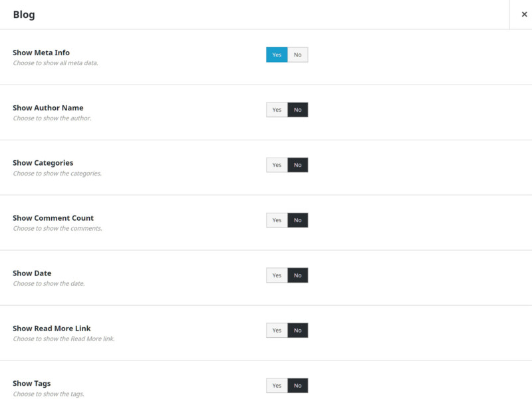Click the Blog panel heading
This screenshot has width=532, height=415.
[x=24, y=15]
